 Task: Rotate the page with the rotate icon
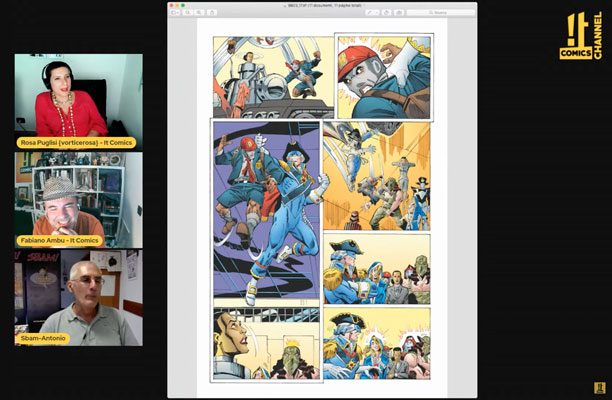point(387,12)
